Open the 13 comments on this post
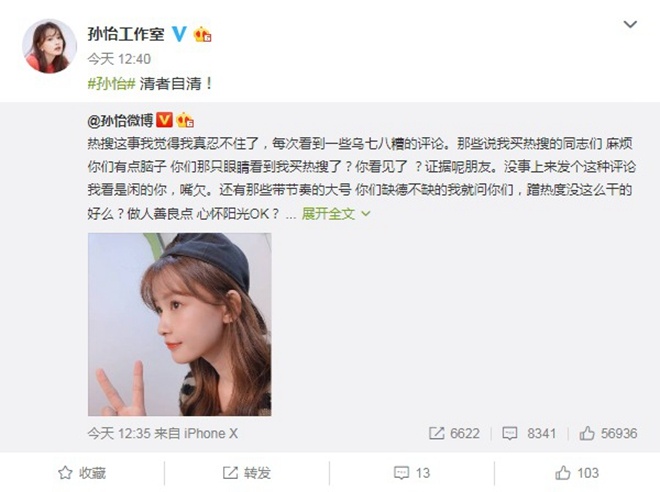Image resolution: width=660 pixels, height=492 pixels. (412, 473)
